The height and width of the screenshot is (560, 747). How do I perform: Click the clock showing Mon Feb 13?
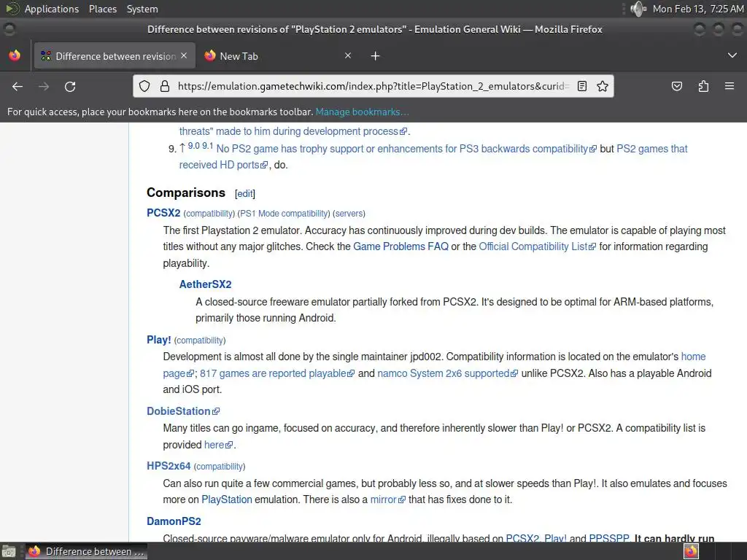[697, 9]
